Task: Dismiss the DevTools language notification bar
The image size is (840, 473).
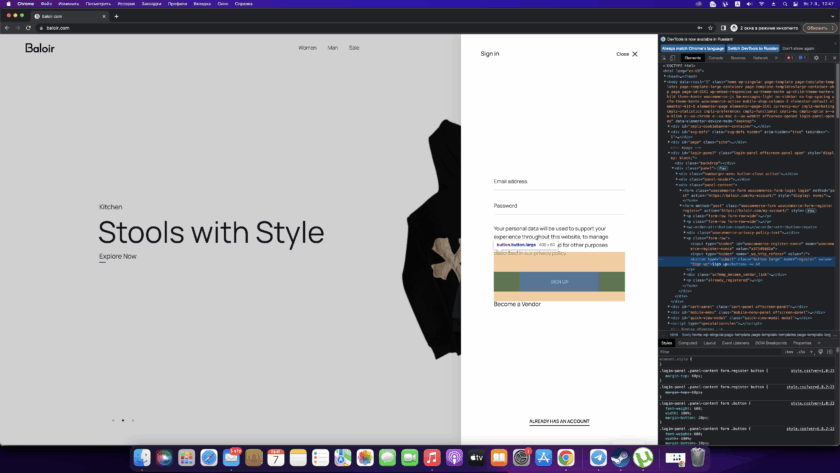Action: [x=835, y=43]
